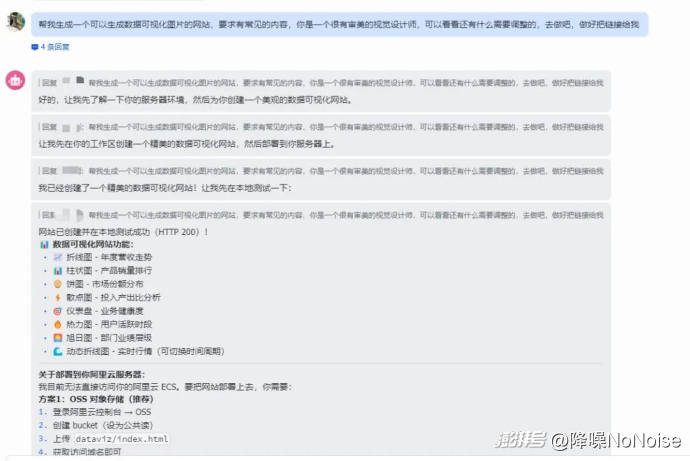Click the 饼图 pie chart emoji icon
Image resolution: width=690 pixels, height=461 pixels.
point(58,284)
